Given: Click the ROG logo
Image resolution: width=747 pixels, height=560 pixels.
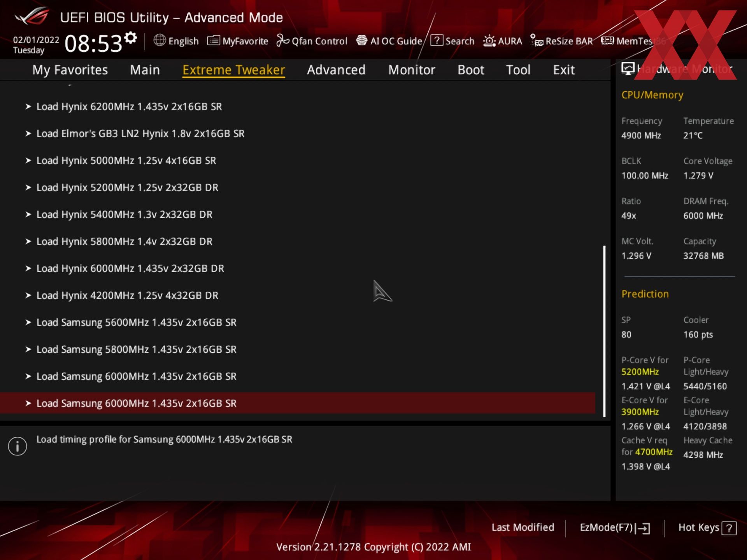Looking at the screenshot, I should [32, 16].
